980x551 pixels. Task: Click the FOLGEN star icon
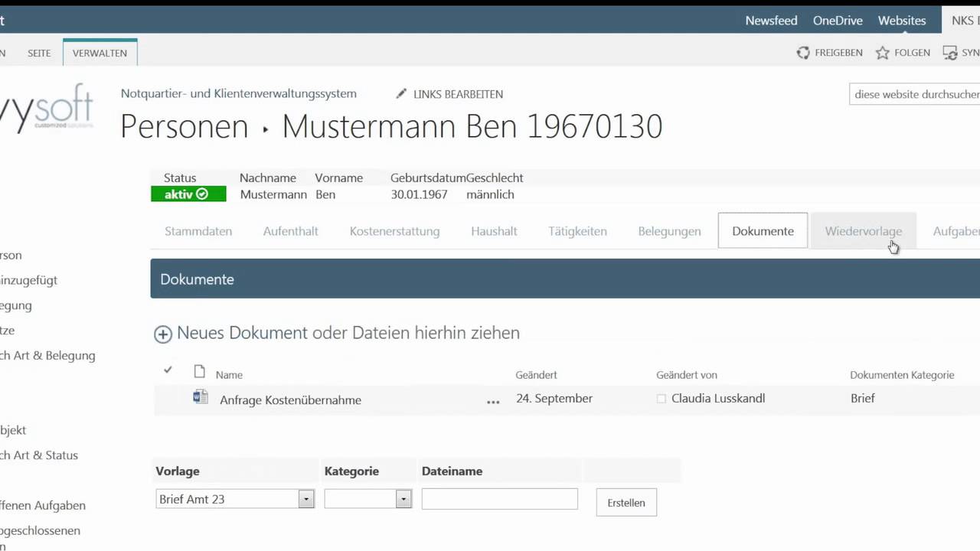883,53
